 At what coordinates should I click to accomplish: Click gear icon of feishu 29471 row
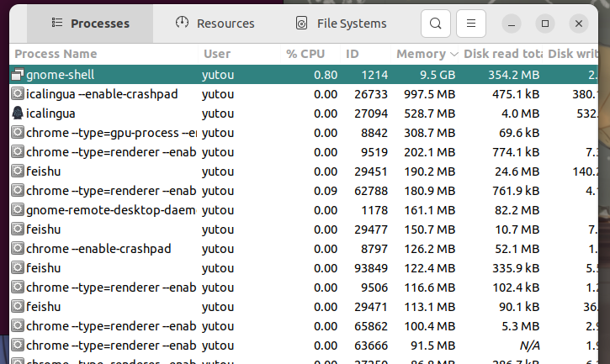click(18, 307)
